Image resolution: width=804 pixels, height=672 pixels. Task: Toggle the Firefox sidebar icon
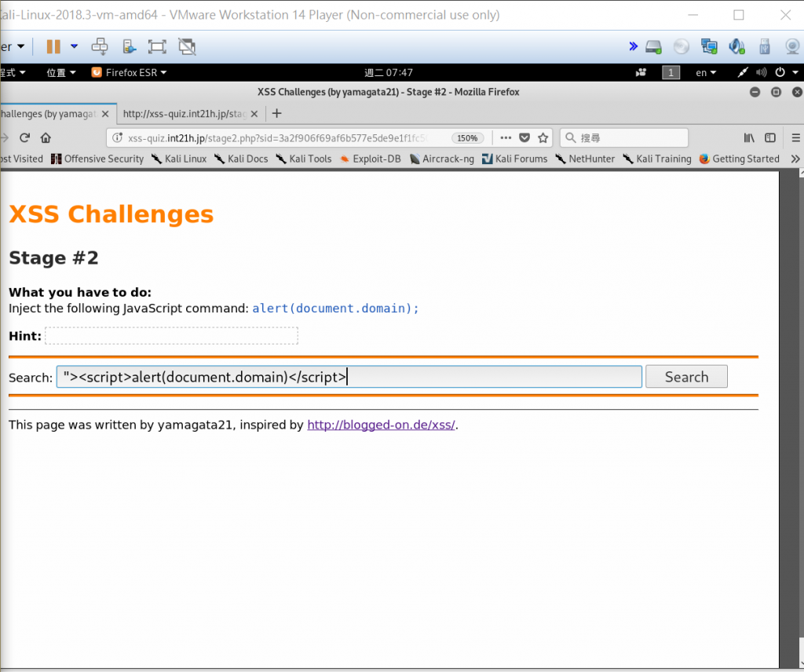770,137
